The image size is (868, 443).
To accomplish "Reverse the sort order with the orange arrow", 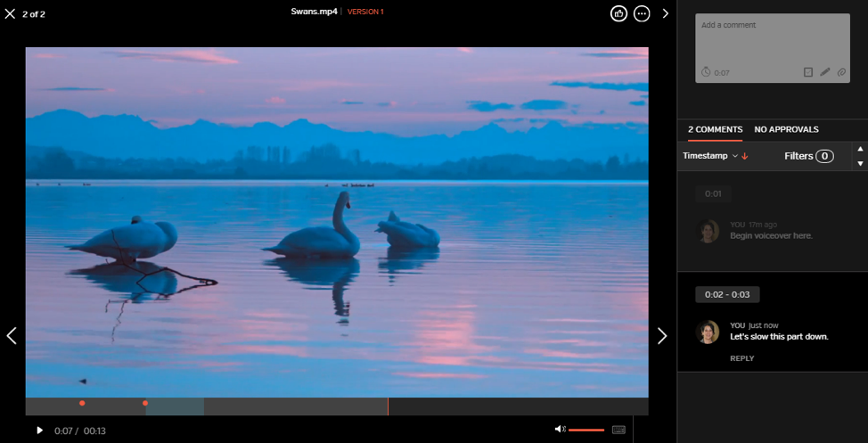I will [x=744, y=156].
